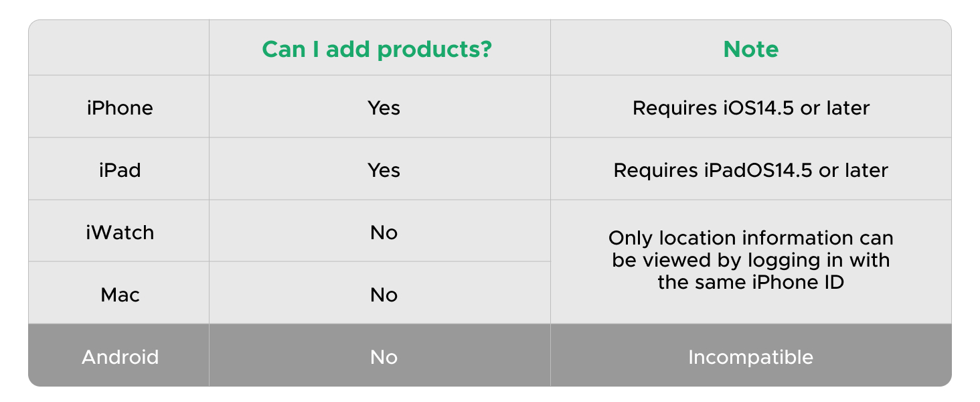Click the "Note" column header
Image resolution: width=980 pixels, height=402 pixels.
point(750,50)
